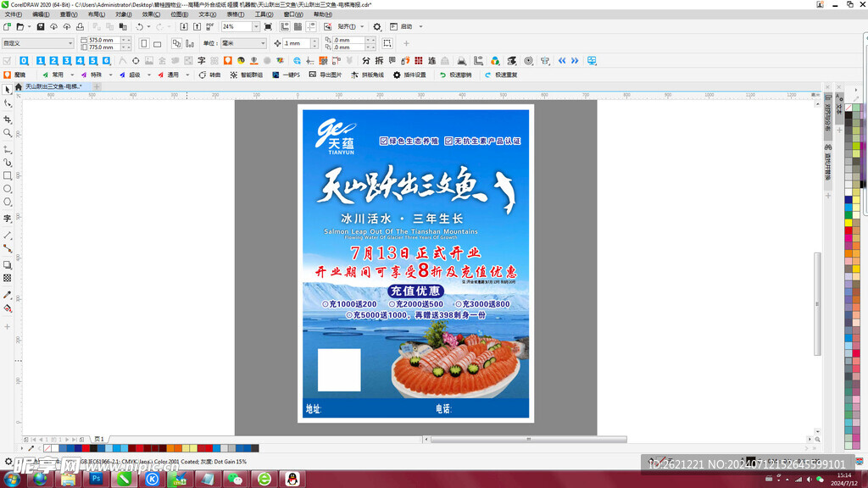The width and height of the screenshot is (868, 488).
Task: Click the double right blue arrows
Action: click(575, 61)
